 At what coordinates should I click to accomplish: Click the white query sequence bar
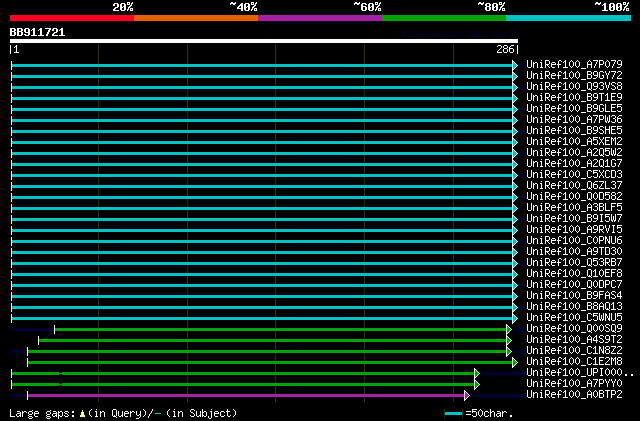[264, 41]
